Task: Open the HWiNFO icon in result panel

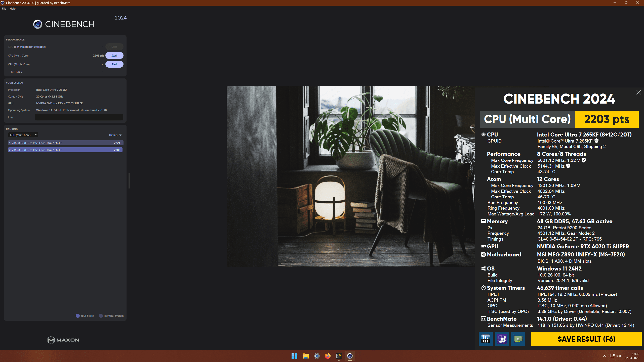Action: click(x=486, y=339)
